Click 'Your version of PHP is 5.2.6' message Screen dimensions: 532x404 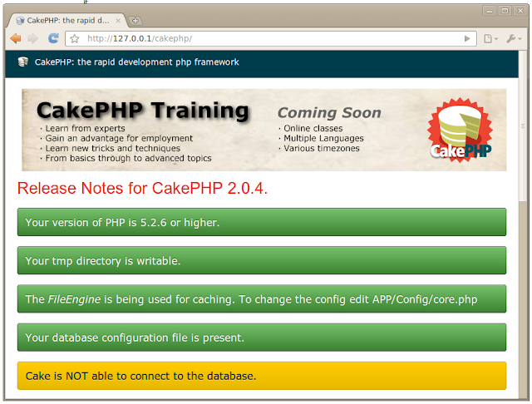(x=262, y=222)
